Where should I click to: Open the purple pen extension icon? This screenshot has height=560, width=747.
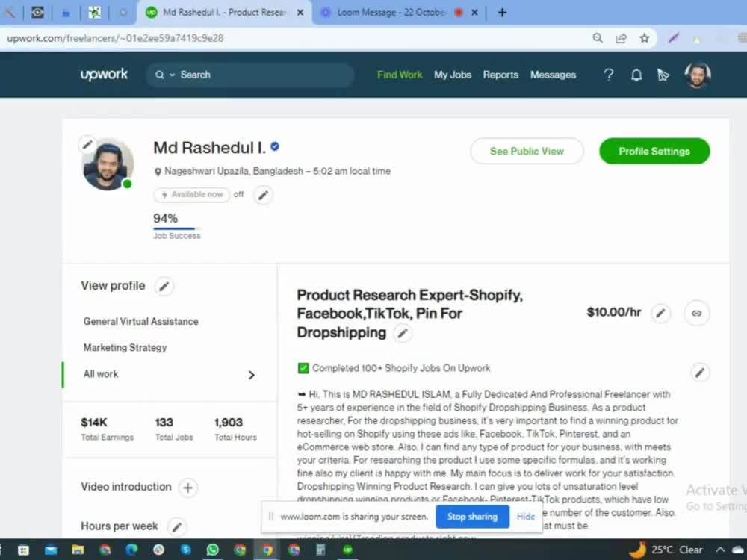pyautogui.click(x=673, y=38)
